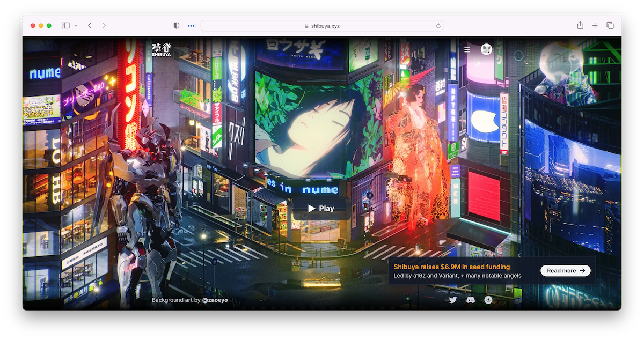This screenshot has width=644, height=340.
Task: Click the shibuya.xyz address bar
Action: (x=322, y=26)
